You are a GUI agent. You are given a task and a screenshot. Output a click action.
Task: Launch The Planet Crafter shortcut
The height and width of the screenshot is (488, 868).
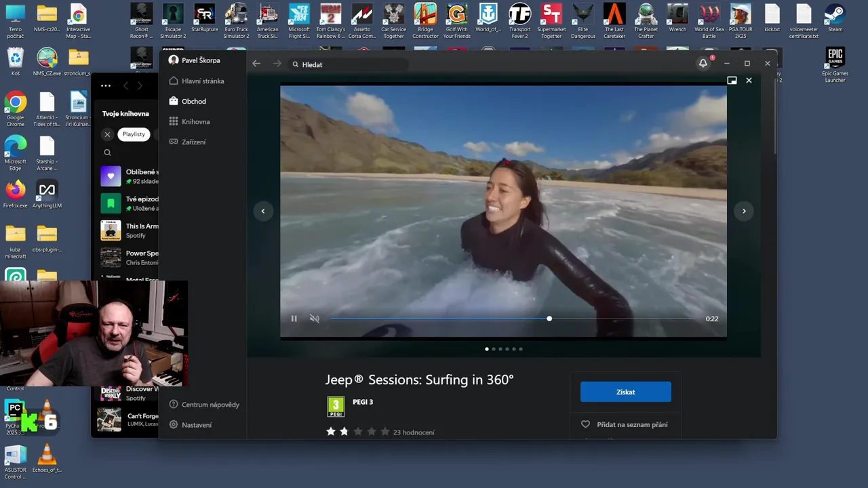pos(646,21)
